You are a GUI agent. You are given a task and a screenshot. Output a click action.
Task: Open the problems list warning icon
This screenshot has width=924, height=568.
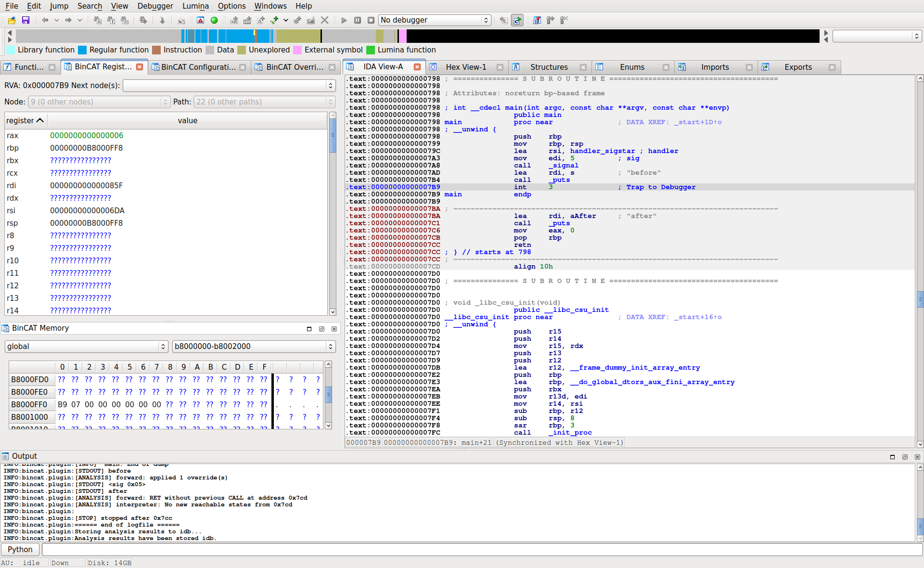click(x=201, y=20)
